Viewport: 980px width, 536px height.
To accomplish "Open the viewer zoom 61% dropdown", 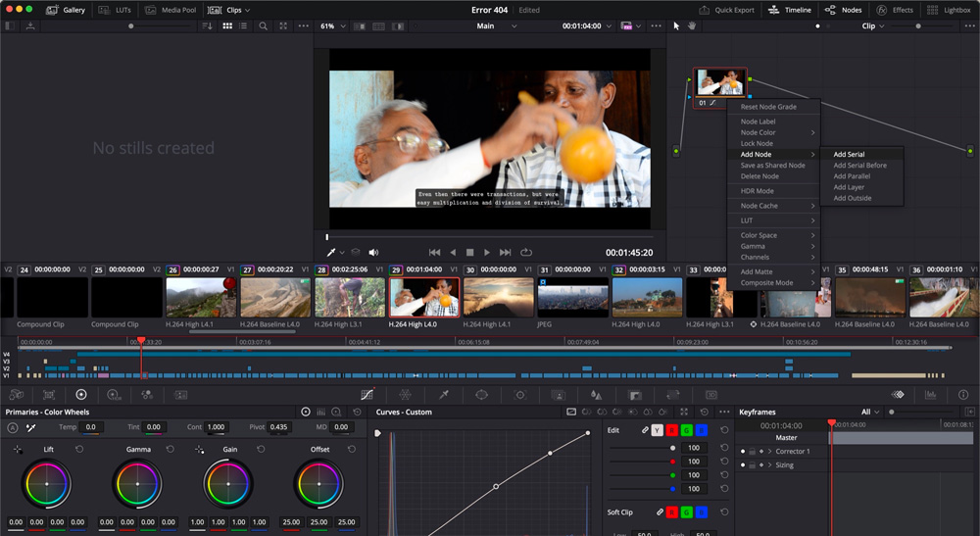I will coord(333,26).
